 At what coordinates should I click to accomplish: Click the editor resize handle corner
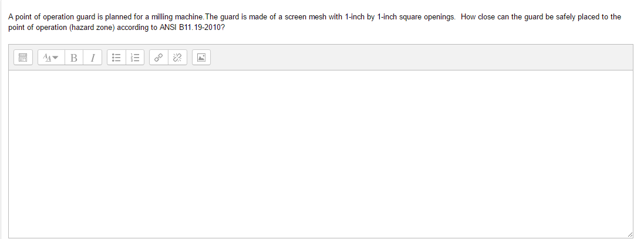pyautogui.click(x=629, y=234)
